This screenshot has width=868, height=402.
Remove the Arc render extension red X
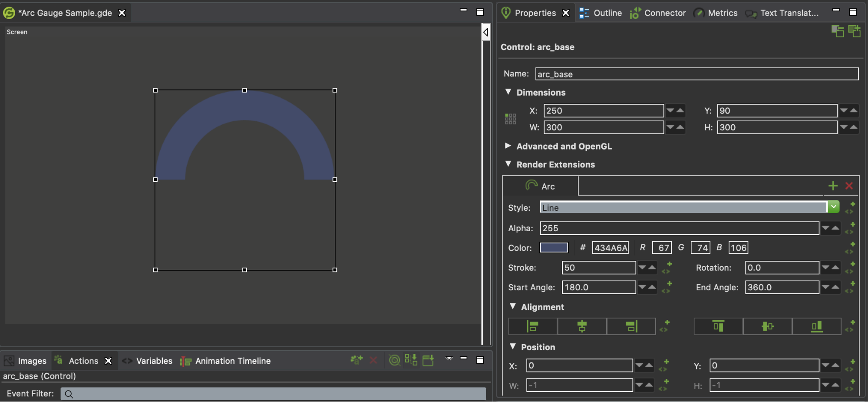[x=849, y=186]
